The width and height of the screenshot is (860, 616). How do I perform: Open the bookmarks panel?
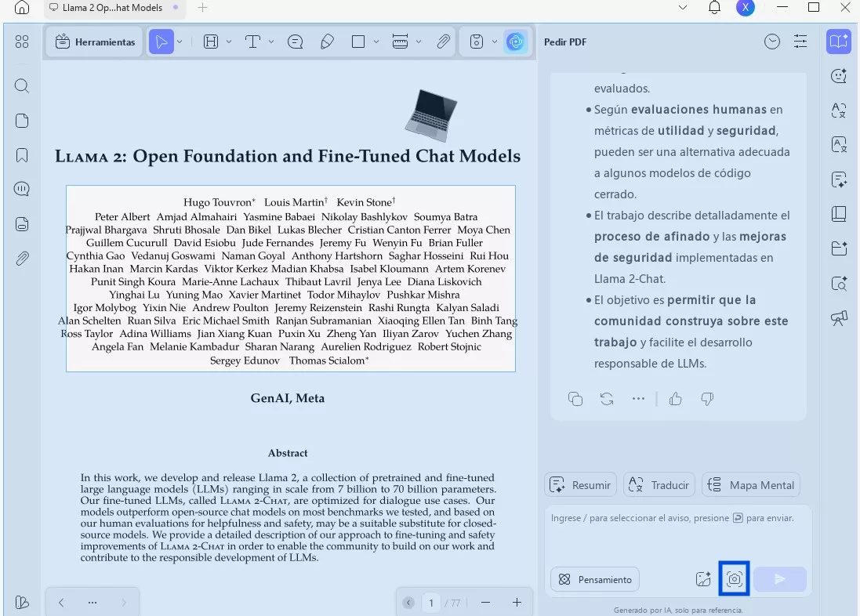22,155
